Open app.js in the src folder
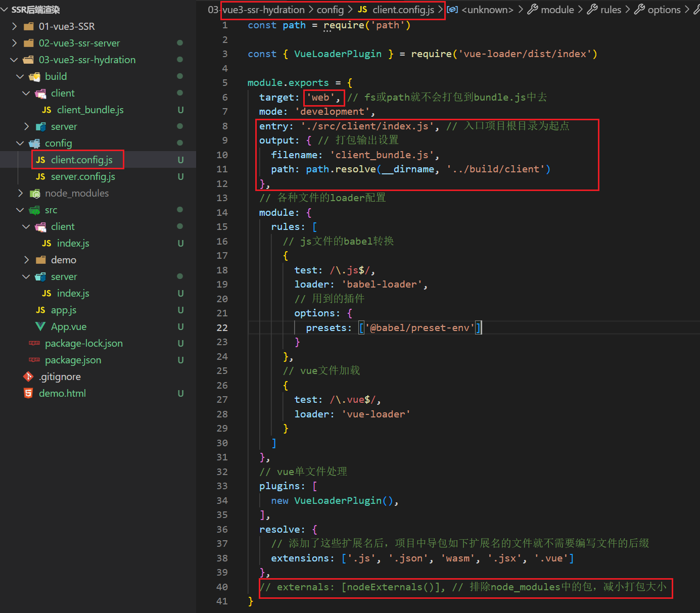 (x=64, y=310)
